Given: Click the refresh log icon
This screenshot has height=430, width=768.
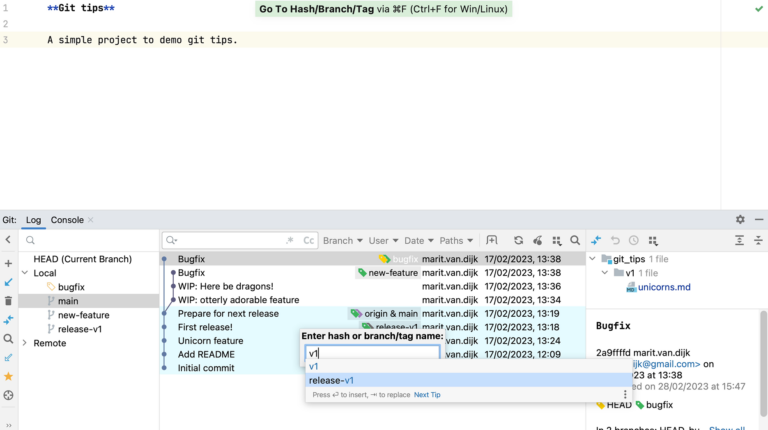Looking at the screenshot, I should (x=518, y=241).
